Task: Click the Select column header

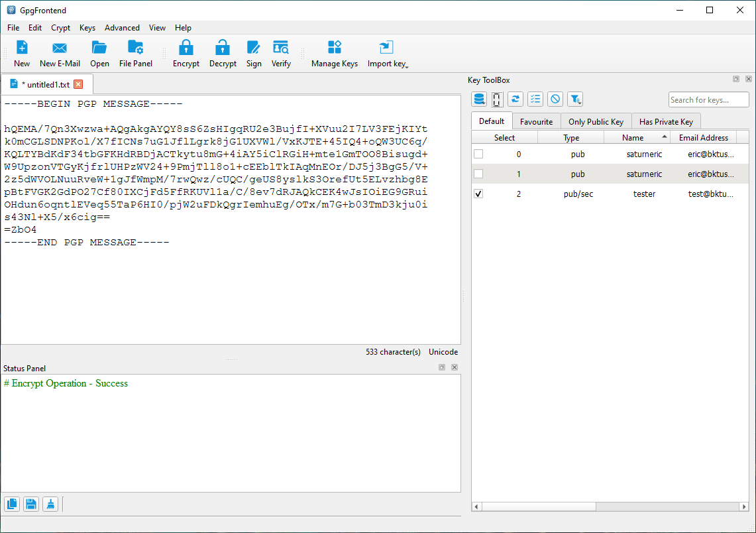Action: coord(504,137)
